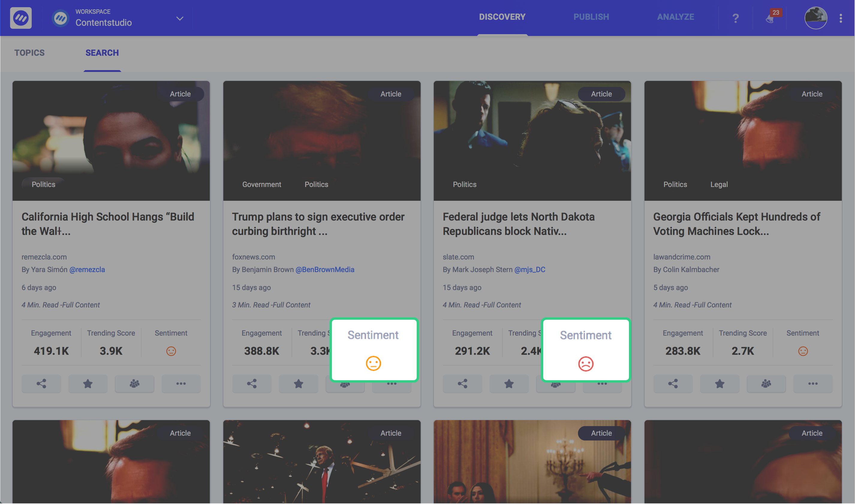Screen dimensions: 855x504
Task: Share the Georgia Officials article
Action: 673,384
